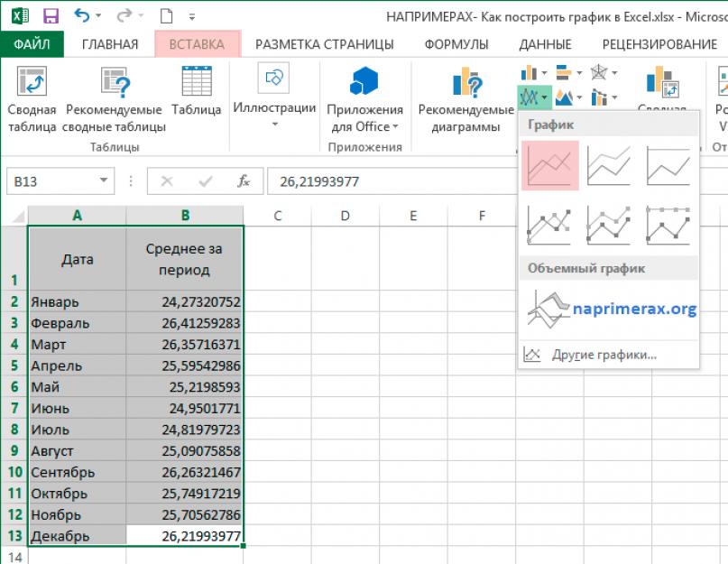728x564 pixels.
Task: Insert a Таблица
Action: 197,91
